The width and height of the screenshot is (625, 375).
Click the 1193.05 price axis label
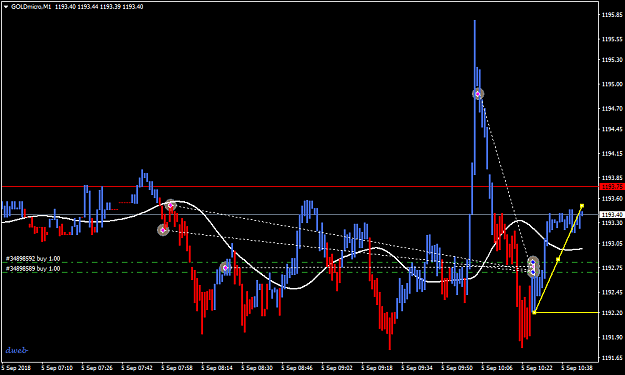612,243
